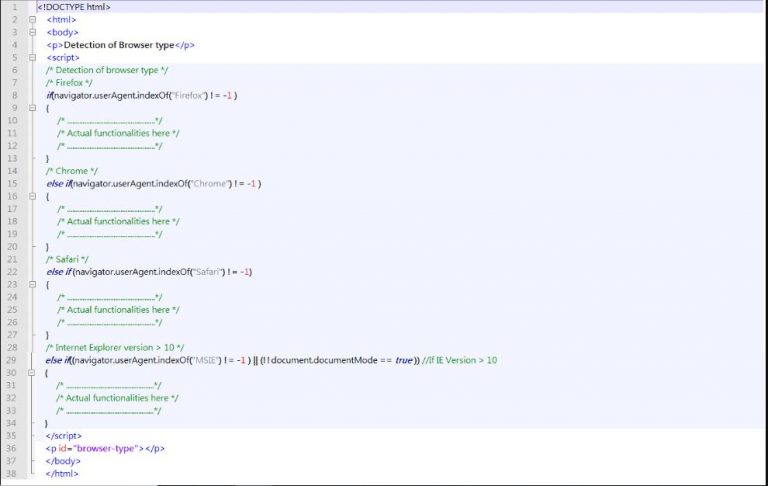Click 'Actual functionalities here' comment on line 25
This screenshot has height=486, width=768.
(x=118, y=310)
